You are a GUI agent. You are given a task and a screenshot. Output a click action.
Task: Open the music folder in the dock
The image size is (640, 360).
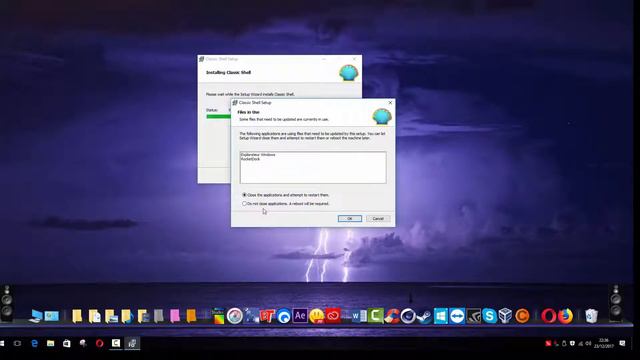click(127, 316)
